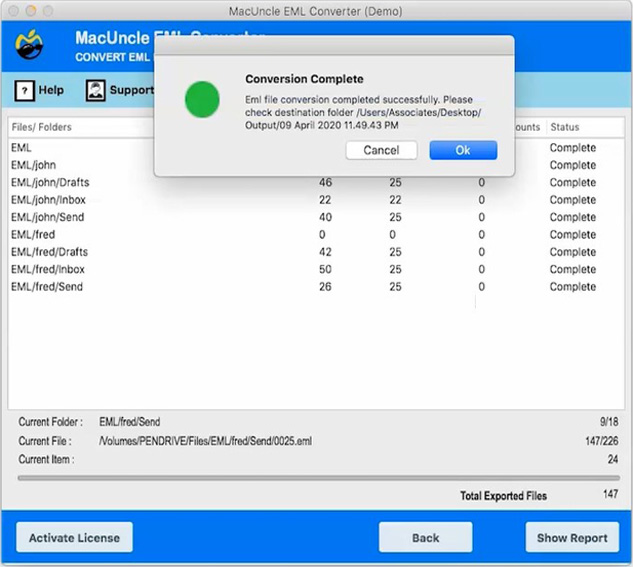633x567 pixels.
Task: Click Complete status of EML/fred/Send row
Action: pos(573,287)
